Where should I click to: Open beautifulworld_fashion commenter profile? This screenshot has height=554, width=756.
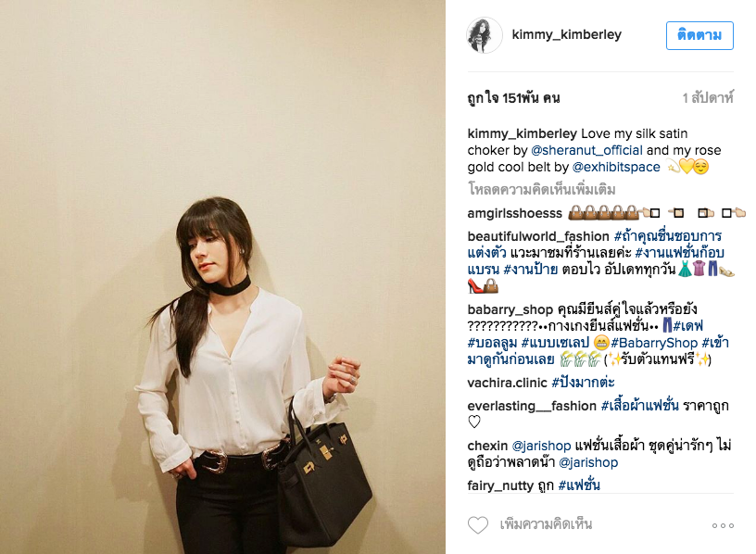click(538, 236)
